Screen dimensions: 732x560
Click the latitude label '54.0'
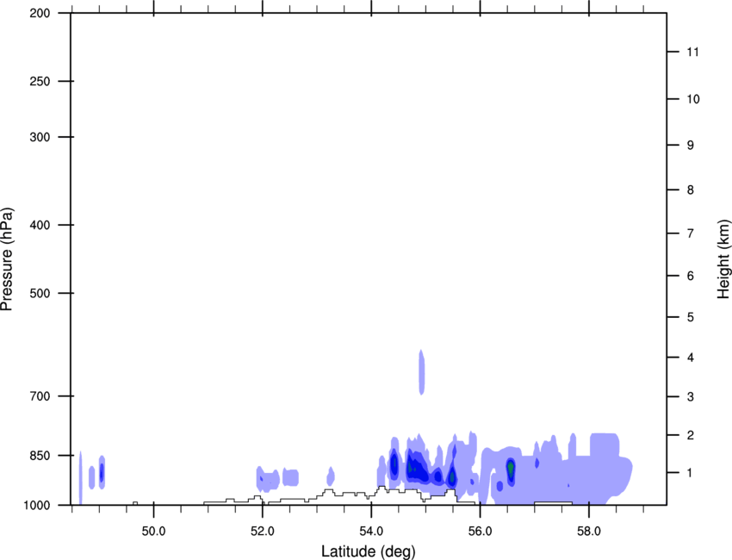371,532
